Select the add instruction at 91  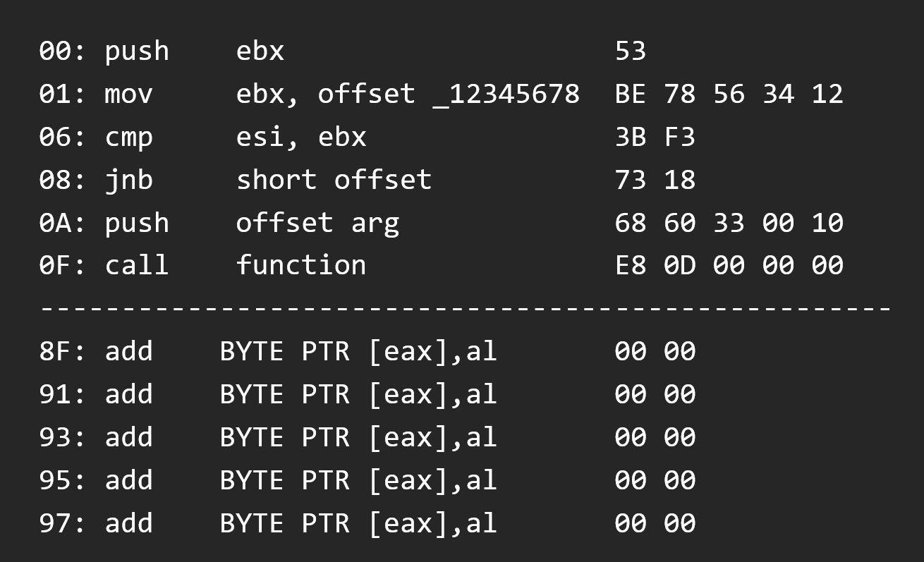(x=367, y=394)
